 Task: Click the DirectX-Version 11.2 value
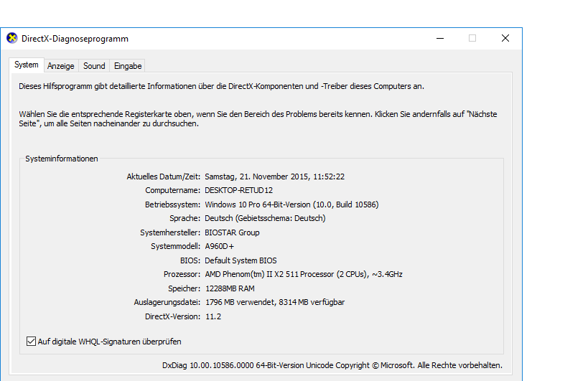(x=213, y=316)
